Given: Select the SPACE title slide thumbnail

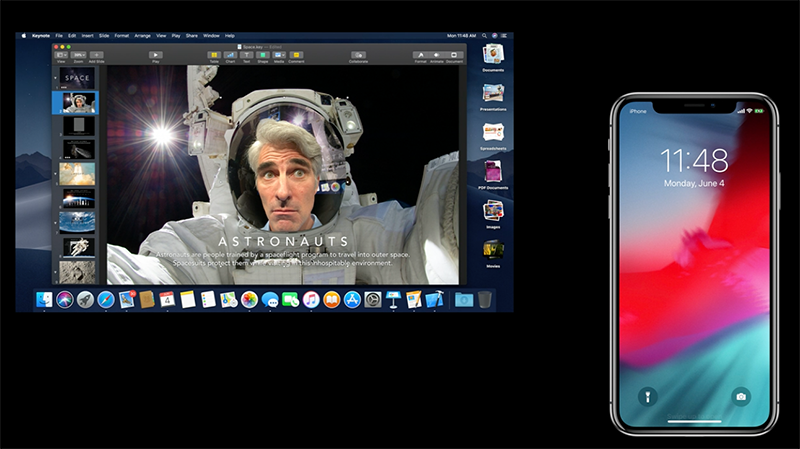Looking at the screenshot, I should click(x=77, y=78).
